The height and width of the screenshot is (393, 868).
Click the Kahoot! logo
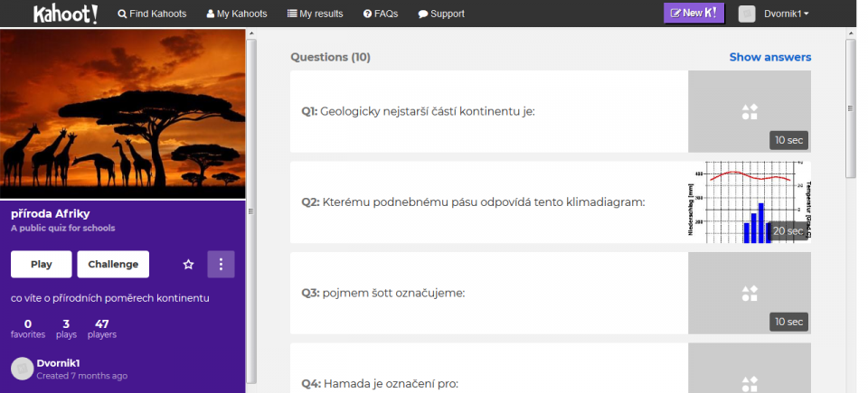[66, 14]
